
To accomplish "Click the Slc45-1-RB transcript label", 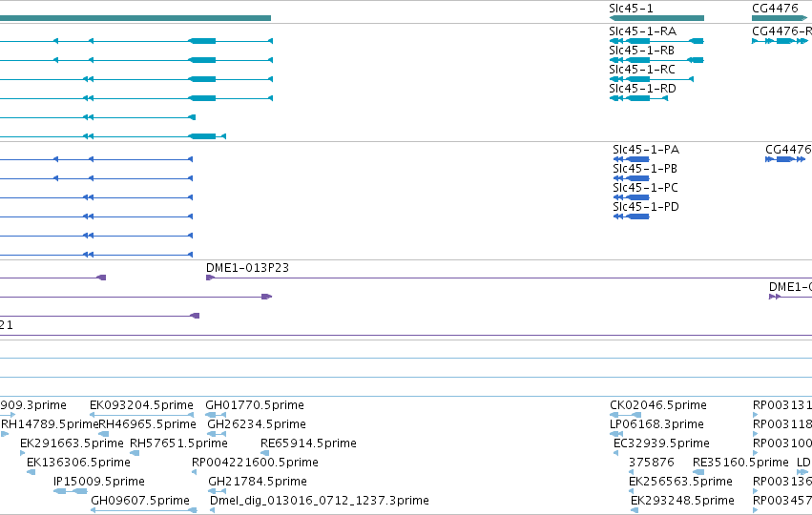I will point(641,51).
